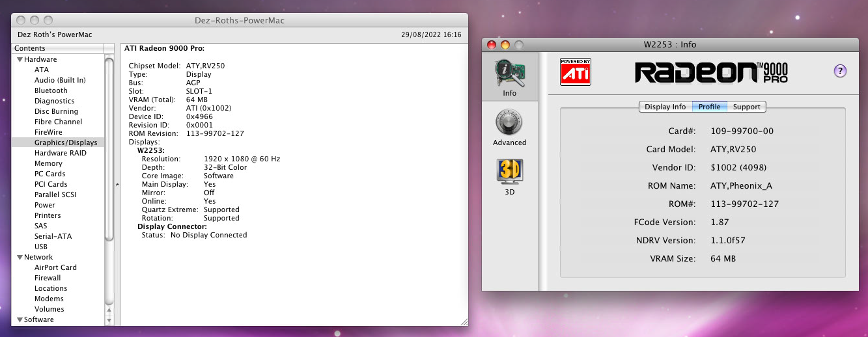868x337 pixels.
Task: Select Bluetooth in the Contents list
Action: pos(51,90)
